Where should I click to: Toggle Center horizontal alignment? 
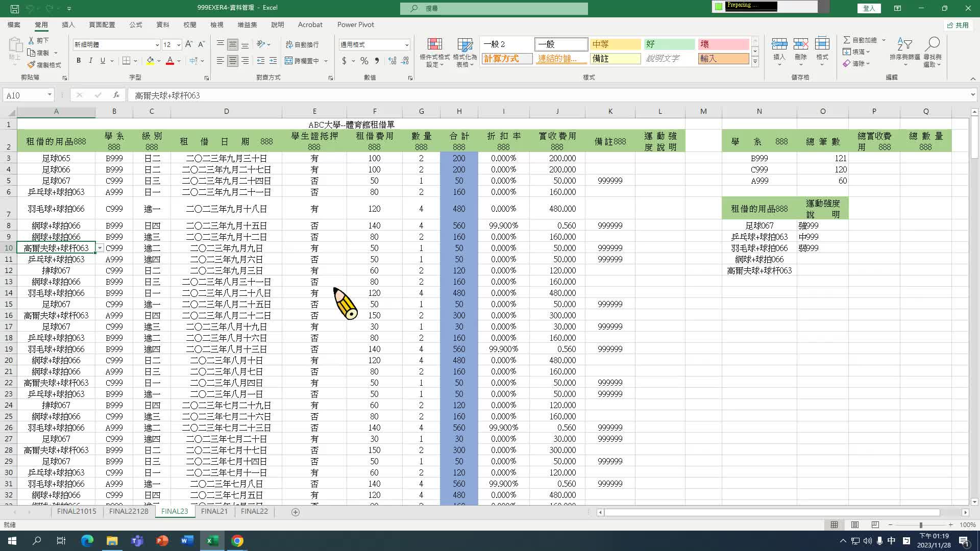point(233,61)
